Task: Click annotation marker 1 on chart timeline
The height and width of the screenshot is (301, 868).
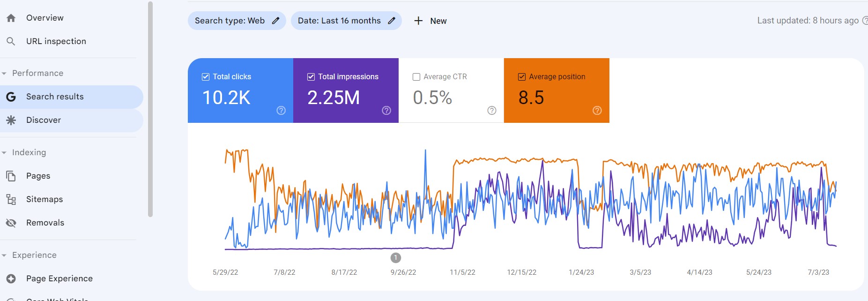Action: point(396,257)
